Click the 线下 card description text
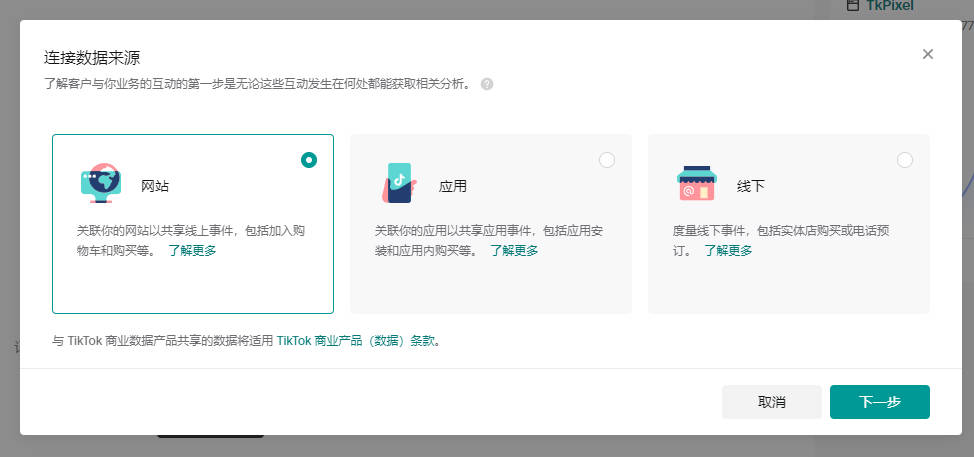The height and width of the screenshot is (457, 974). (x=780, y=230)
